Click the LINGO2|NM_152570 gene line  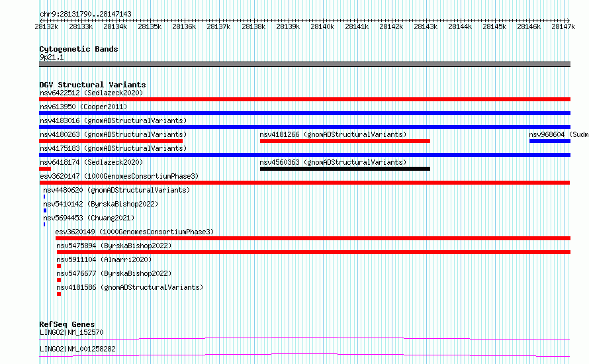[x=304, y=338]
